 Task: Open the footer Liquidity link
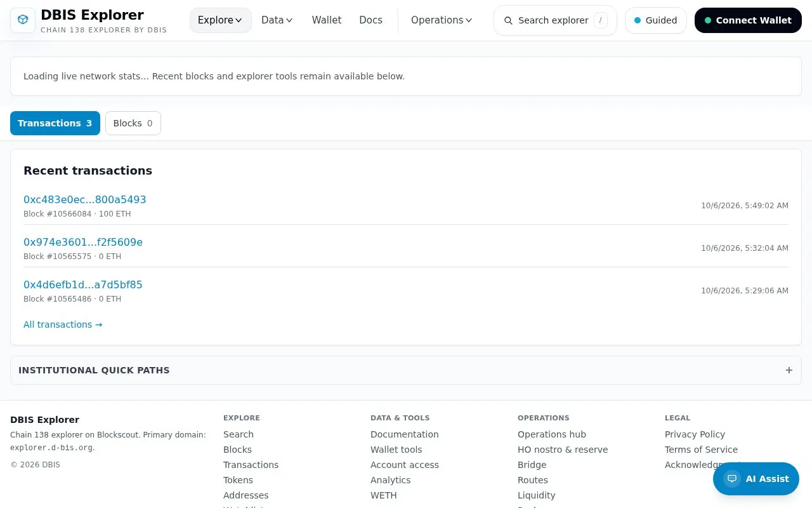537,495
